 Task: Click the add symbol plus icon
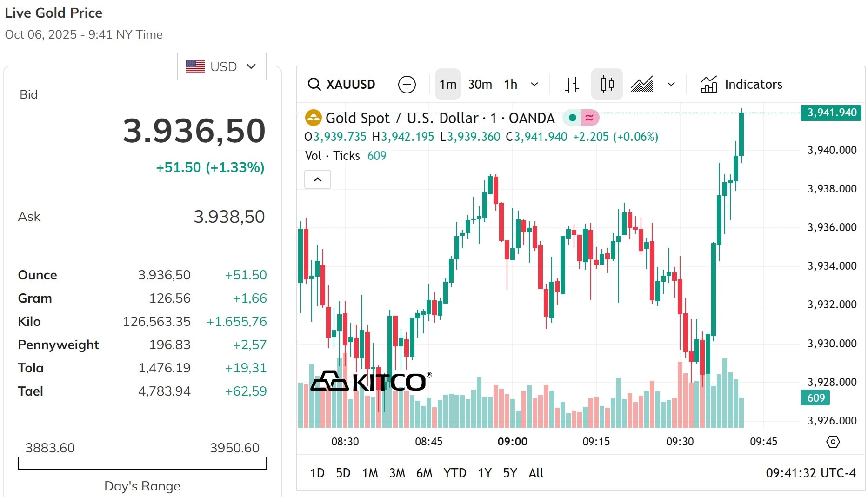(x=407, y=84)
